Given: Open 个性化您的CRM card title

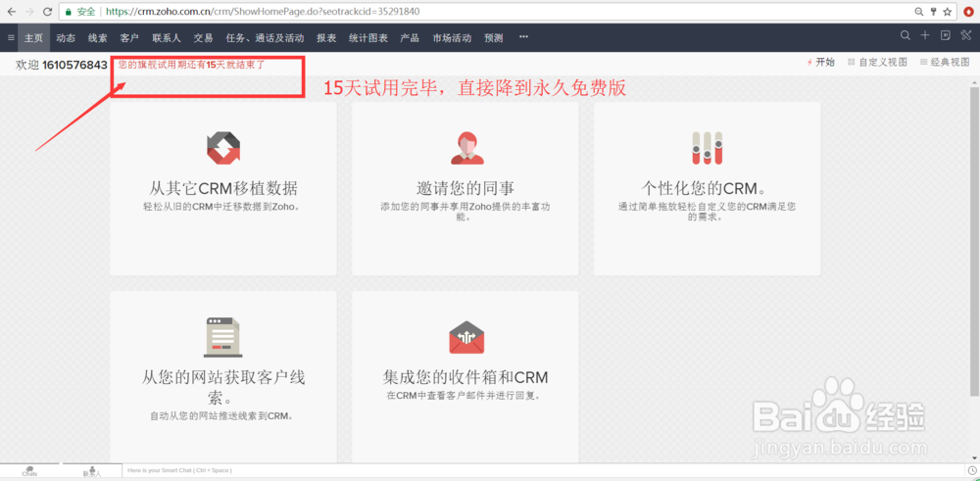Looking at the screenshot, I should tap(707, 187).
